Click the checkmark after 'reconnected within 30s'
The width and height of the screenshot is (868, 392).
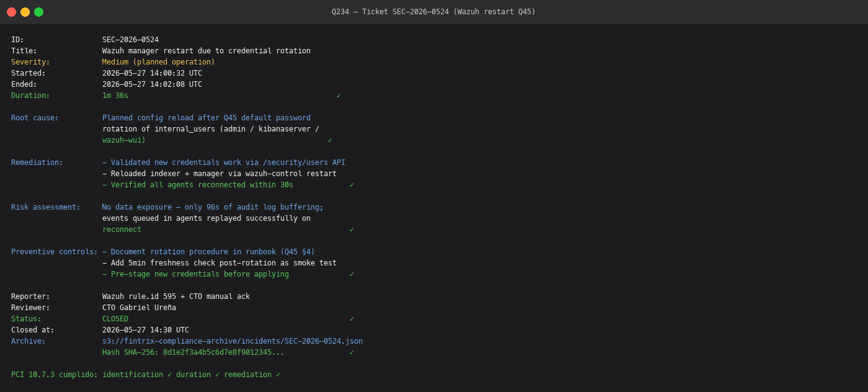point(352,185)
